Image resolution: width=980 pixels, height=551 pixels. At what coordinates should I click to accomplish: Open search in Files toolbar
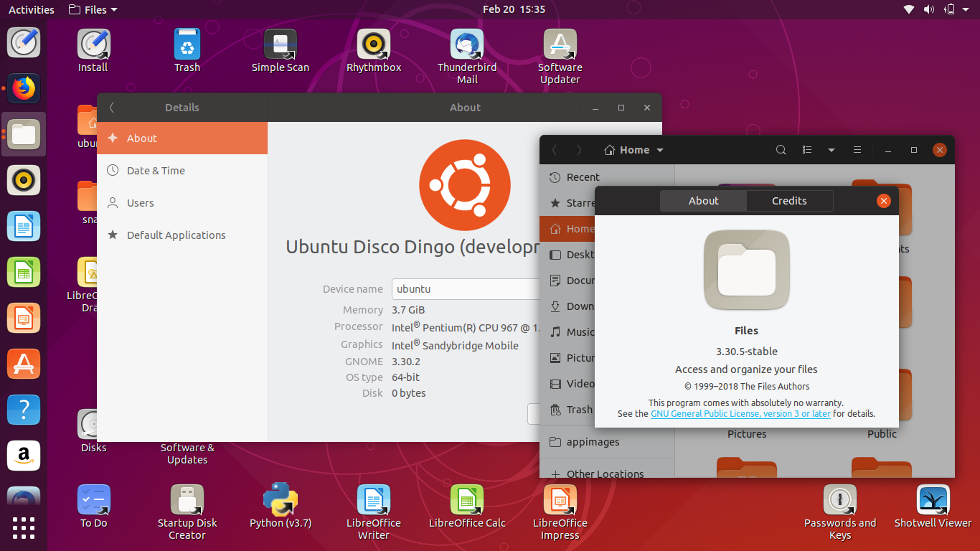tap(781, 150)
